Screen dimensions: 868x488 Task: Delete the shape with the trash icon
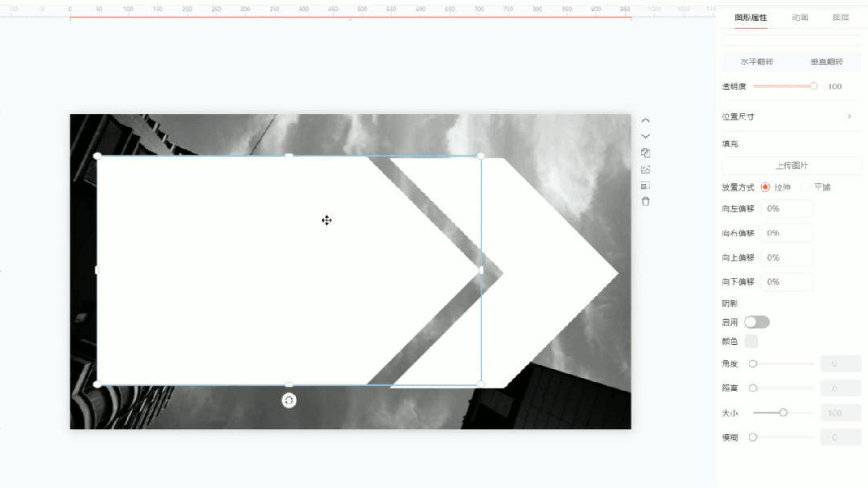[x=645, y=201]
